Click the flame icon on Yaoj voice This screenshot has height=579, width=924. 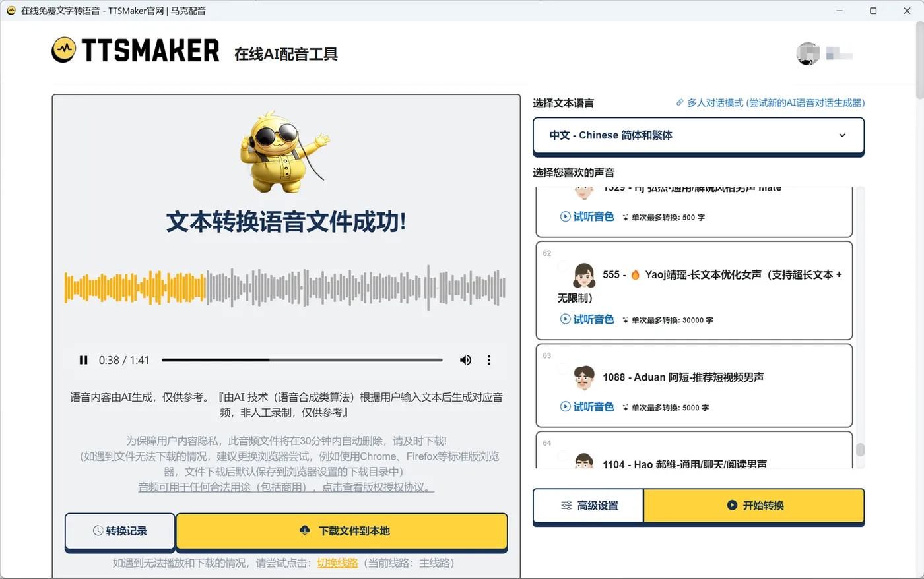point(635,274)
